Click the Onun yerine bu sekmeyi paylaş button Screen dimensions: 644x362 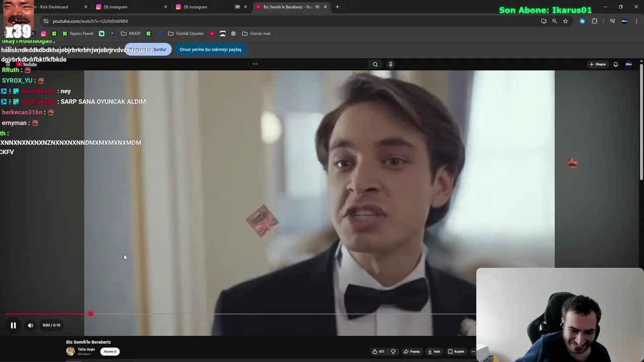(x=210, y=49)
